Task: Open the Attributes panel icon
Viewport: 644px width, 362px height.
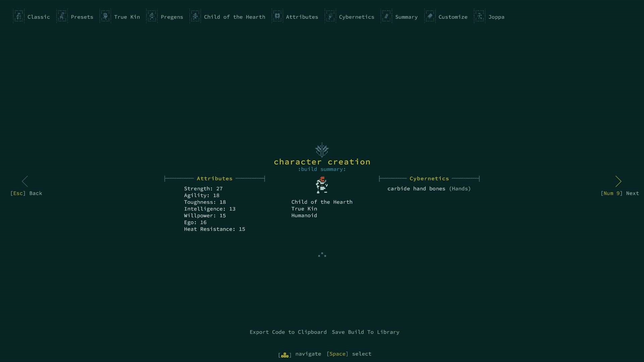Action: point(277,16)
